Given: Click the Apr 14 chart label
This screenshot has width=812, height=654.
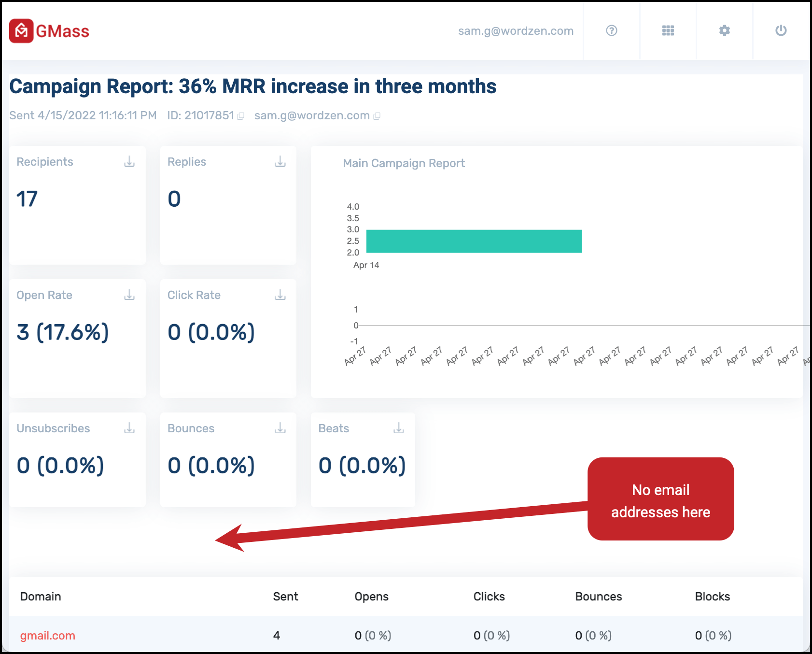Looking at the screenshot, I should tap(366, 265).
